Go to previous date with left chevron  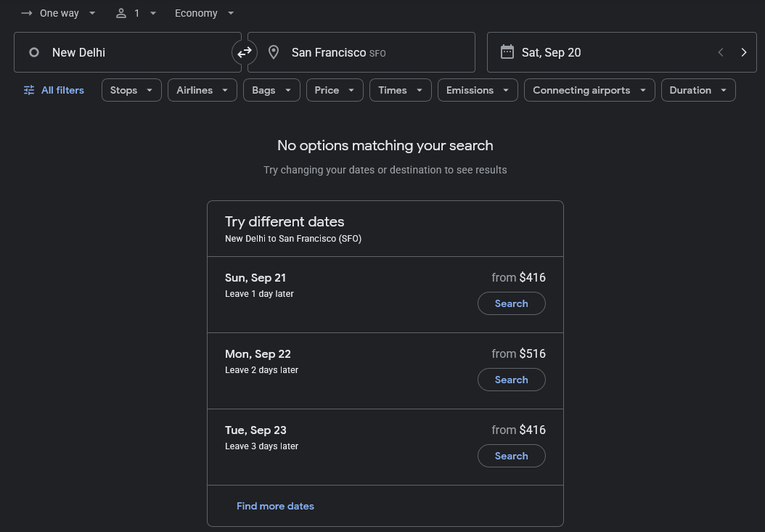tap(721, 52)
